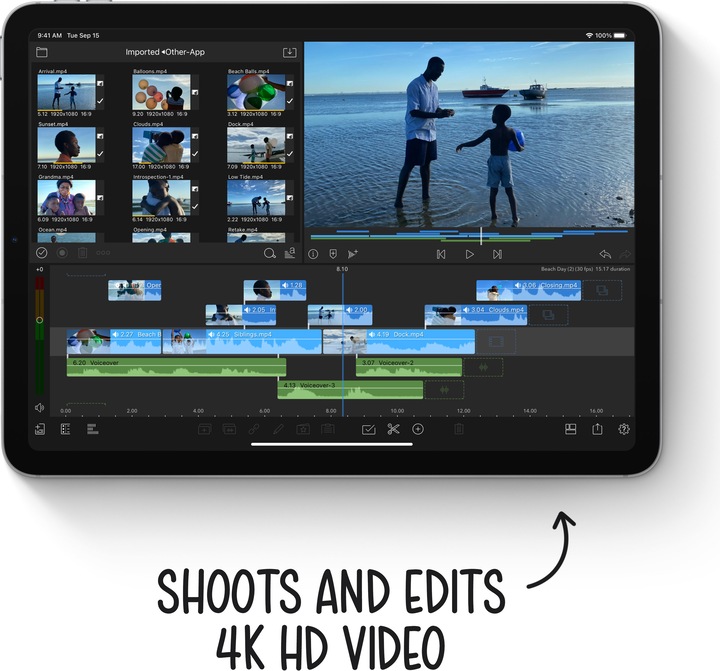The height and width of the screenshot is (671, 720).
Task: Open the timeline layout bars icon
Action: (93, 429)
